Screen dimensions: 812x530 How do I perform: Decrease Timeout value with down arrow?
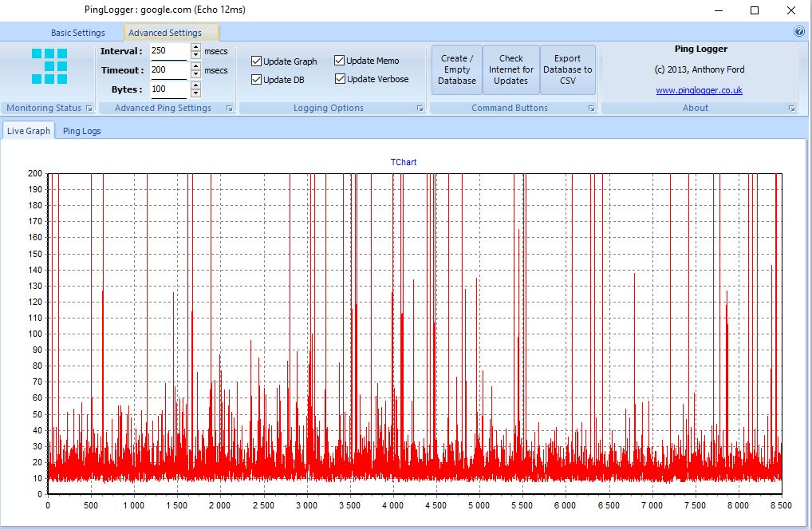[x=196, y=75]
